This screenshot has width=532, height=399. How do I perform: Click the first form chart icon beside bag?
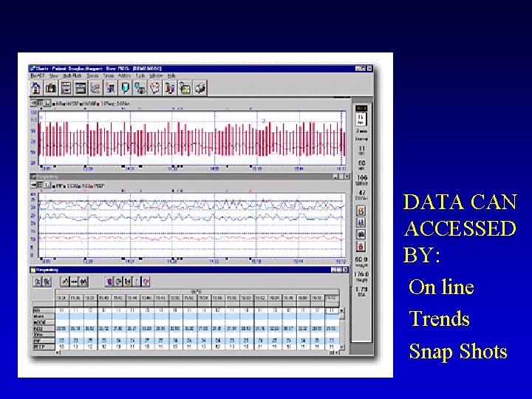tap(66, 88)
